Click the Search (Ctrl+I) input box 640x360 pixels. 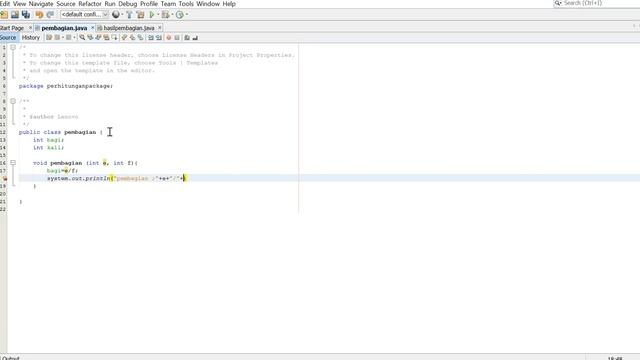[x=597, y=3]
